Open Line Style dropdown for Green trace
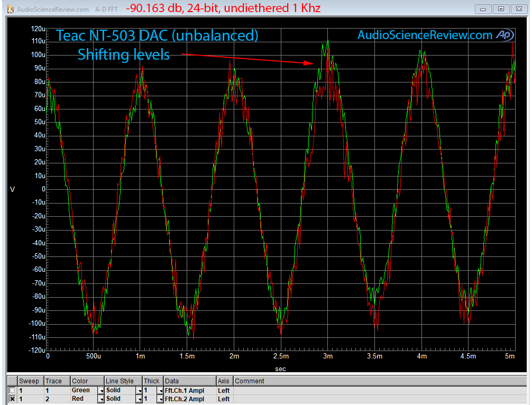532x405 pixels. 139,391
